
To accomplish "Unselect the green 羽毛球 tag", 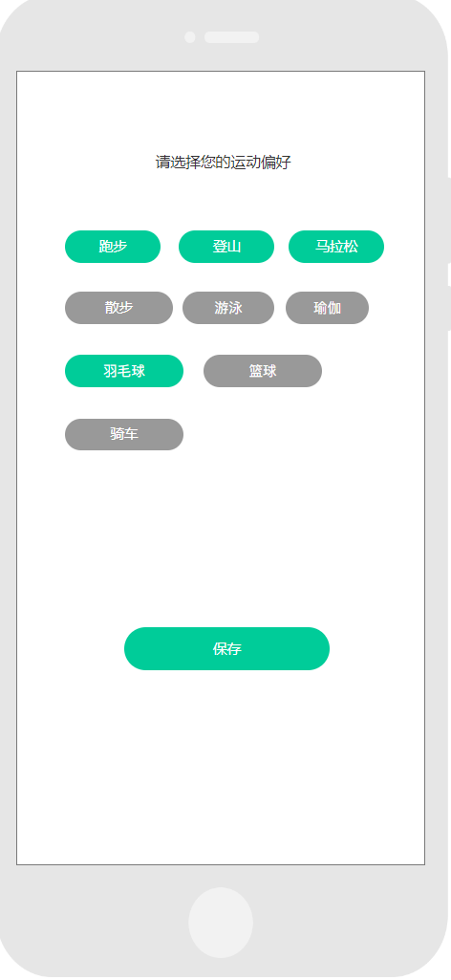I will click(124, 371).
